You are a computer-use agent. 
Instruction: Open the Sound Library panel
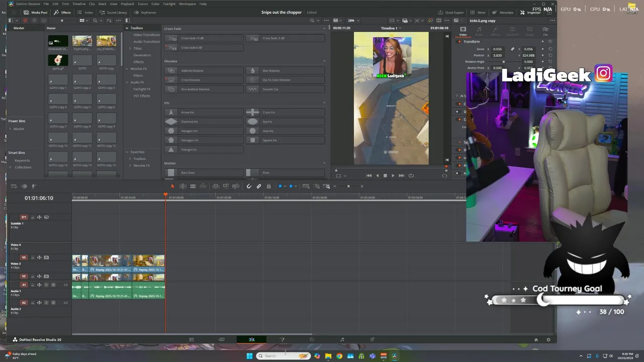pos(114,12)
